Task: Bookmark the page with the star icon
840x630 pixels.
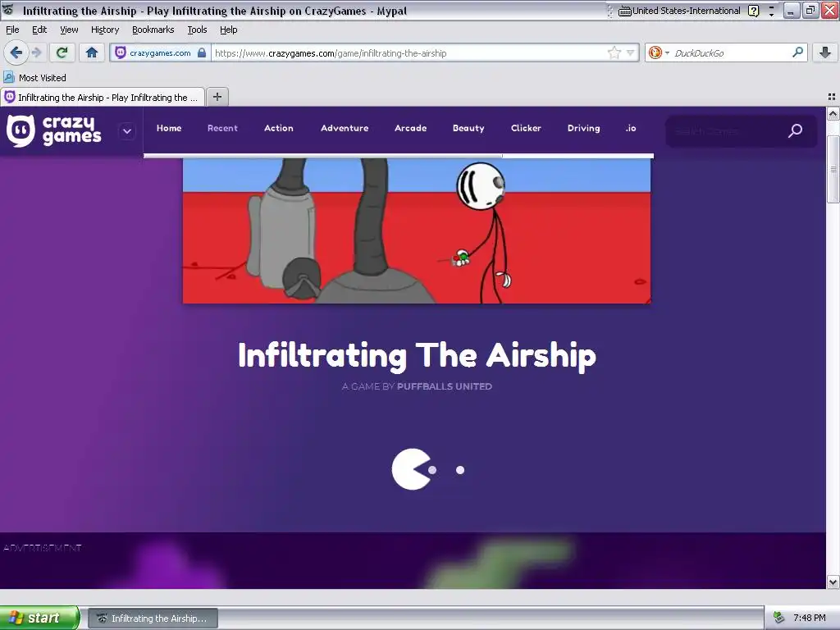Action: click(x=614, y=52)
